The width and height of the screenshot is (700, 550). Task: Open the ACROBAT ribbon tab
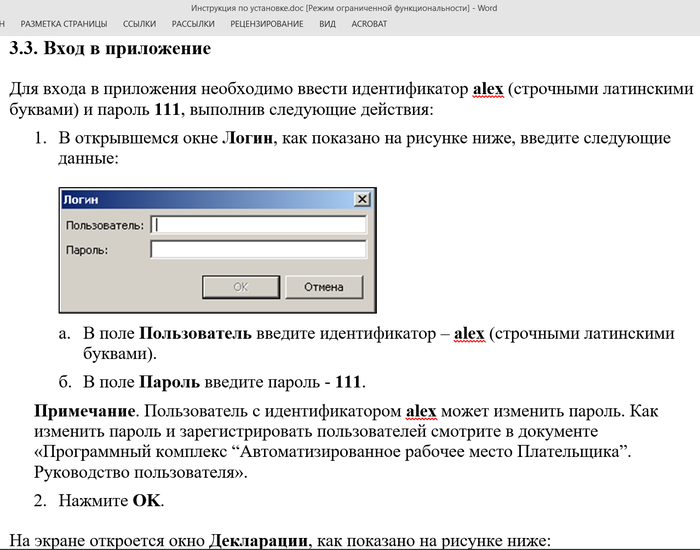pos(369,24)
